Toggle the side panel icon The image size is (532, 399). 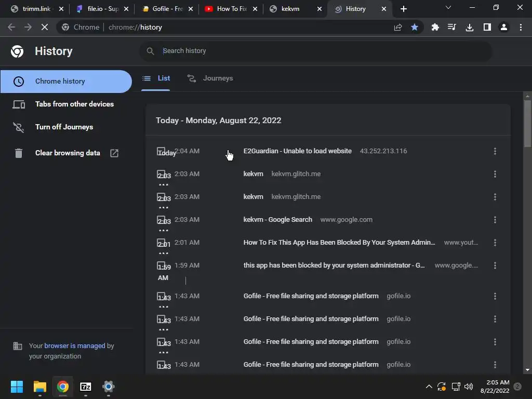(487, 27)
